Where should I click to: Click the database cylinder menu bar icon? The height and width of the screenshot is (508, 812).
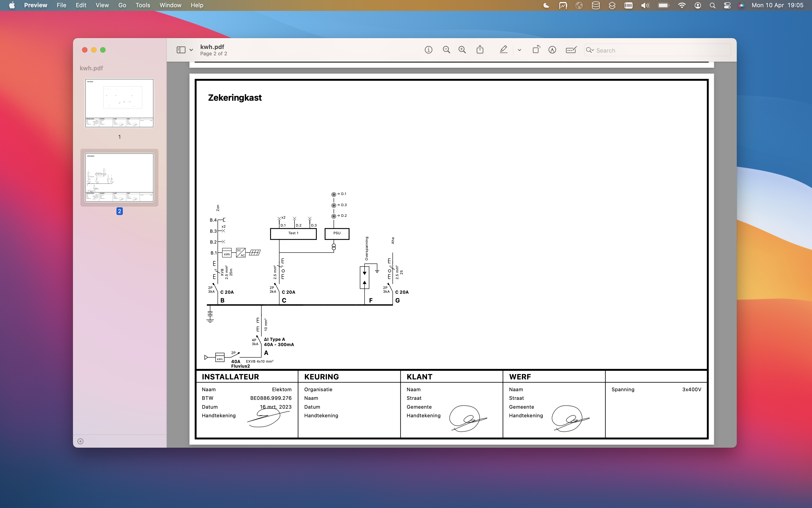(596, 5)
